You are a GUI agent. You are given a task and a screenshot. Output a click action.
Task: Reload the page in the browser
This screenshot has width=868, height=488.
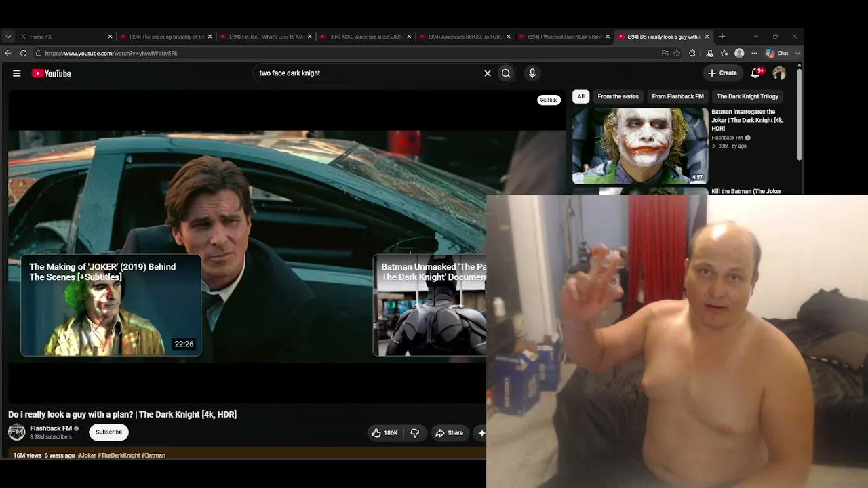tap(24, 53)
